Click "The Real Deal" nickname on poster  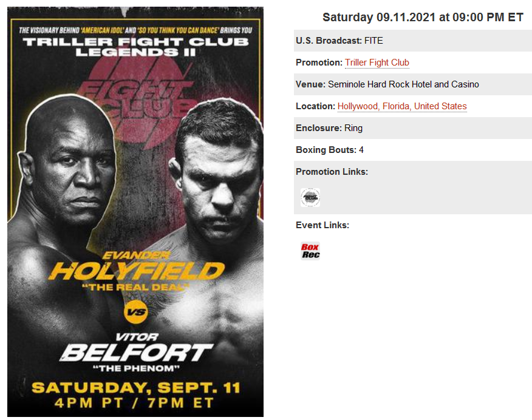pyautogui.click(x=135, y=288)
